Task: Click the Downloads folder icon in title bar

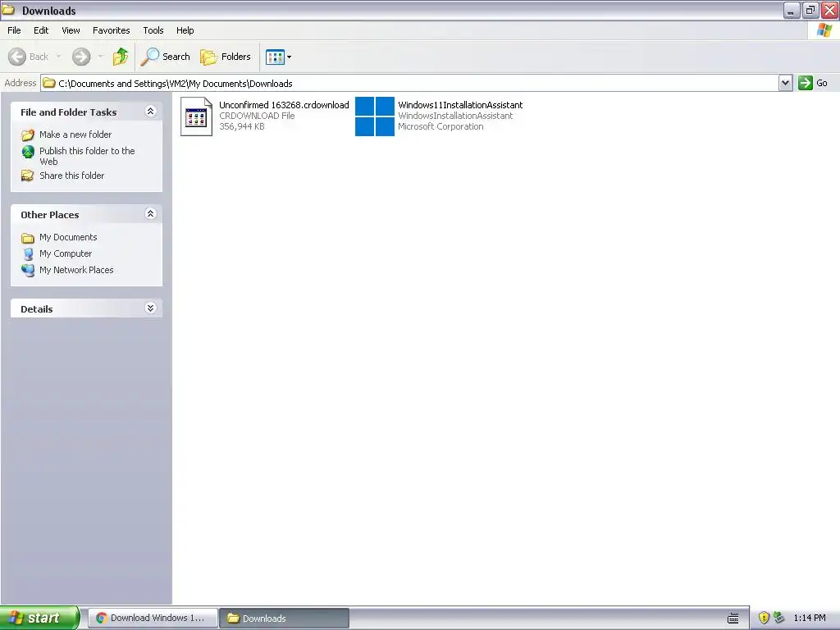Action: click(8, 10)
